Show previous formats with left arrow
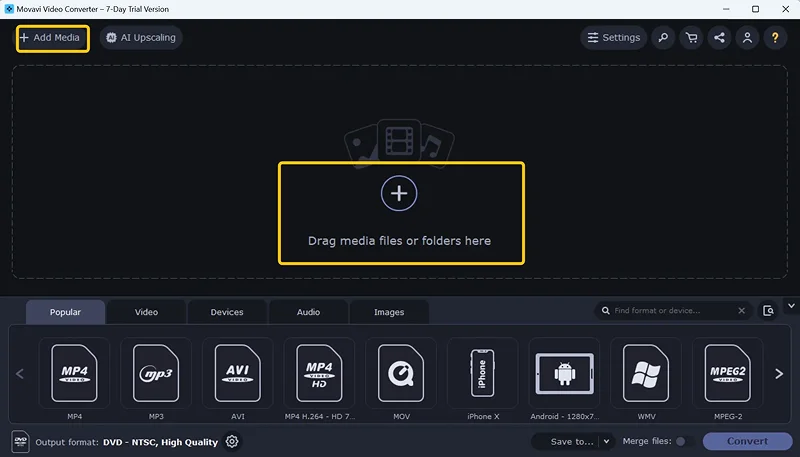The width and height of the screenshot is (800, 457). click(20, 374)
